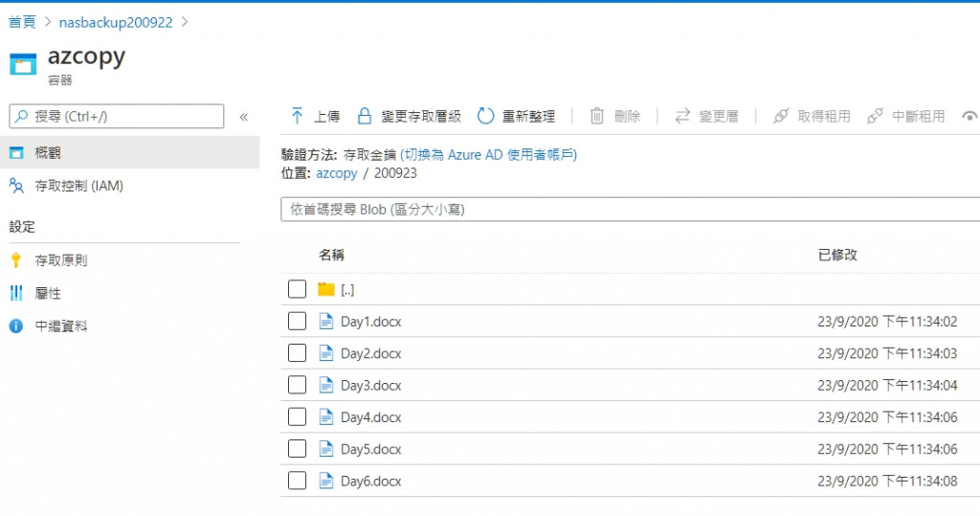Click the Refresh (重新整理) icon
The image size is (980, 516).
pos(485,116)
